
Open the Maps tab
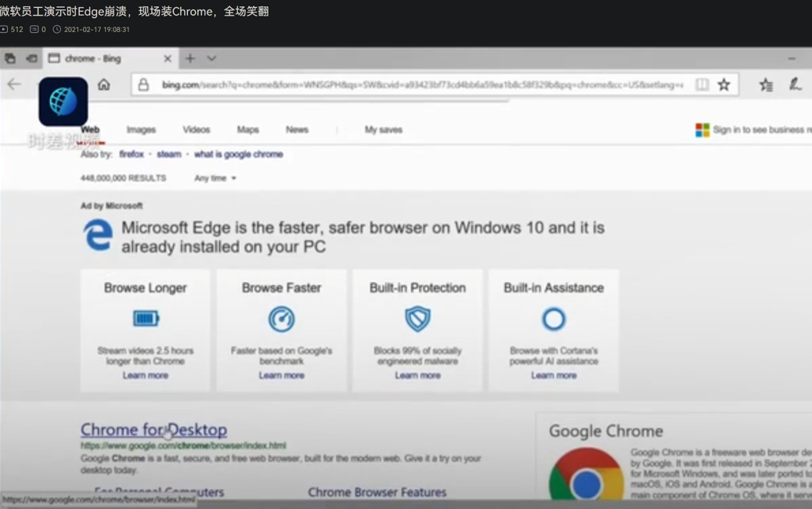click(247, 129)
